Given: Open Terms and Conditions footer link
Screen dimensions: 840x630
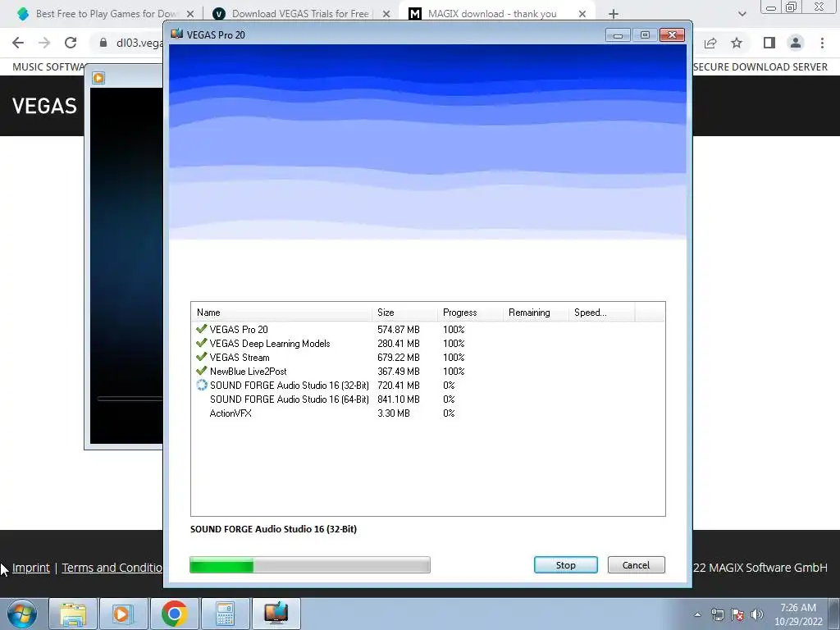Looking at the screenshot, I should click(112, 568).
